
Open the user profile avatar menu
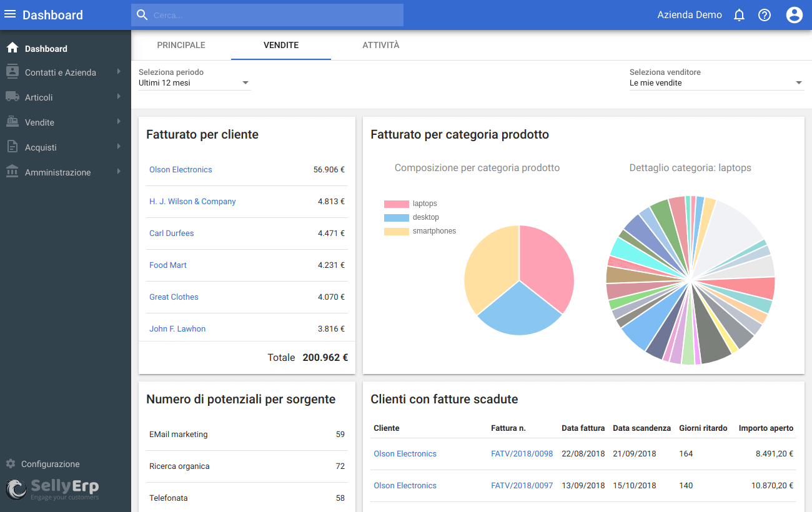794,14
